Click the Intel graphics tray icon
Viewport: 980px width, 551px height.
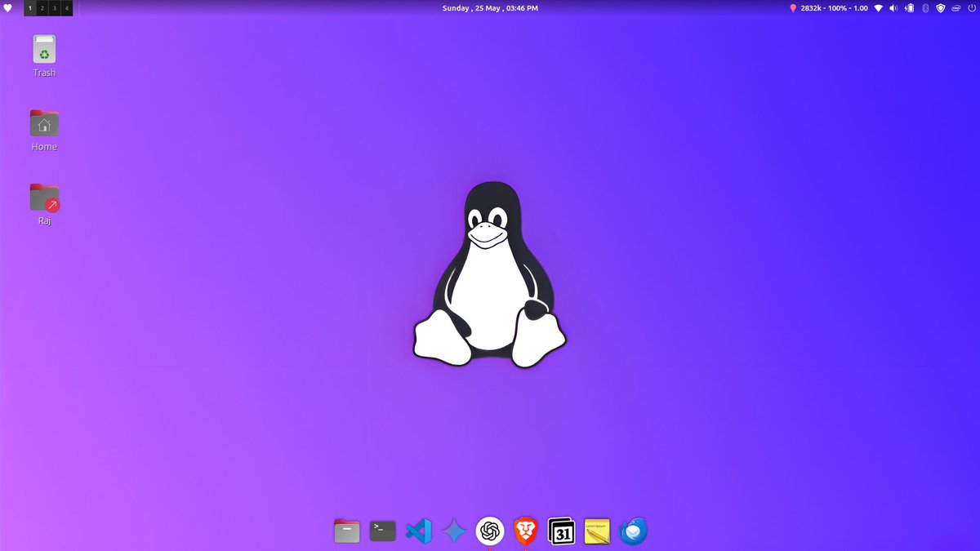pyautogui.click(x=955, y=8)
